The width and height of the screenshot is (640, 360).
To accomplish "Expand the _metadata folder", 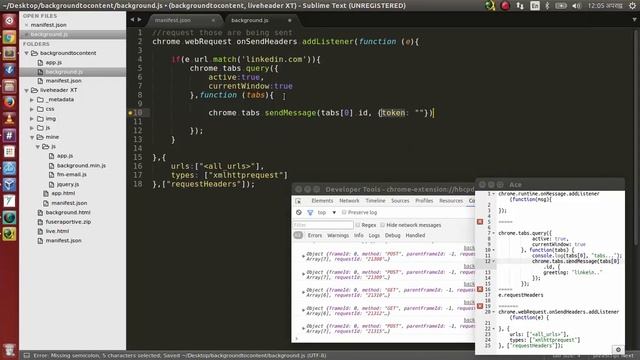I will [32, 100].
